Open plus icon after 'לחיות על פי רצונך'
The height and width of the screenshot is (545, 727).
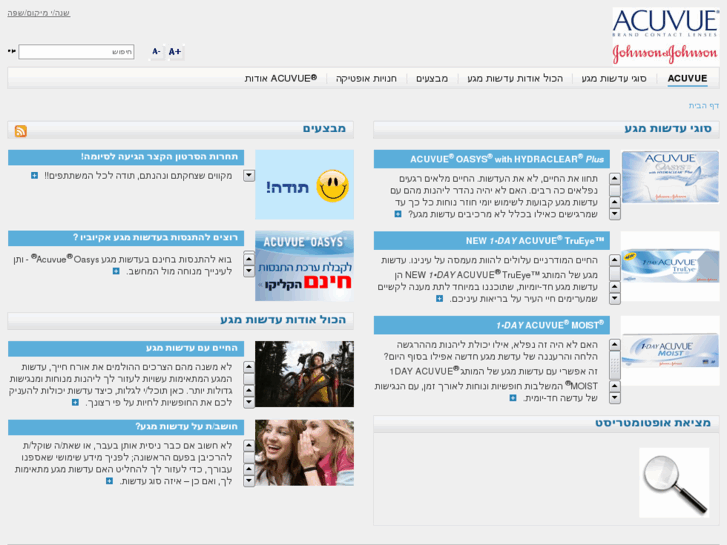75,402
